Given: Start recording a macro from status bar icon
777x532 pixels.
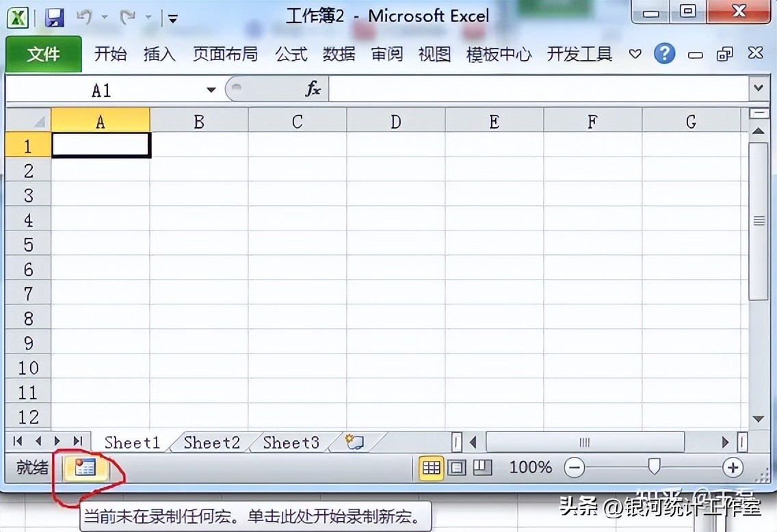Looking at the screenshot, I should click(85, 467).
